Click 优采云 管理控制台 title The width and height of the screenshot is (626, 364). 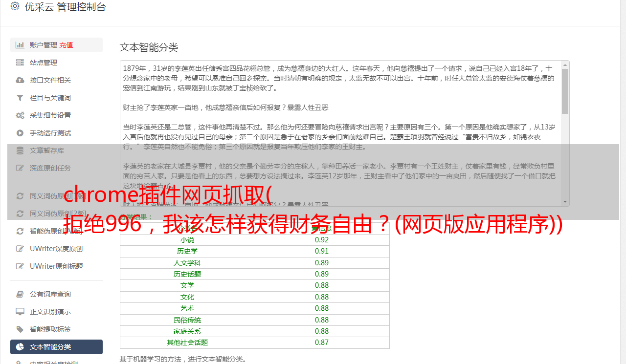tap(65, 7)
